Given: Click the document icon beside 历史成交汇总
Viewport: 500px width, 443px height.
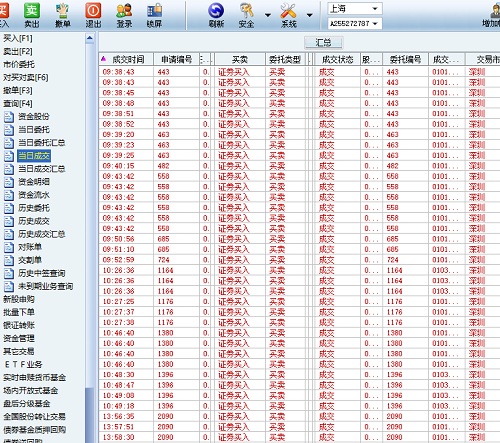Looking at the screenshot, I should point(9,234).
